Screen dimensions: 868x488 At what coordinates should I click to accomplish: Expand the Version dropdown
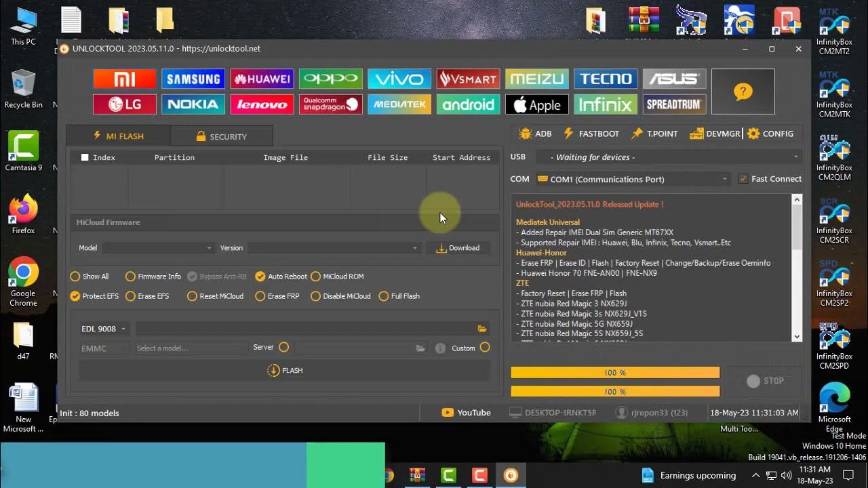[x=334, y=248]
